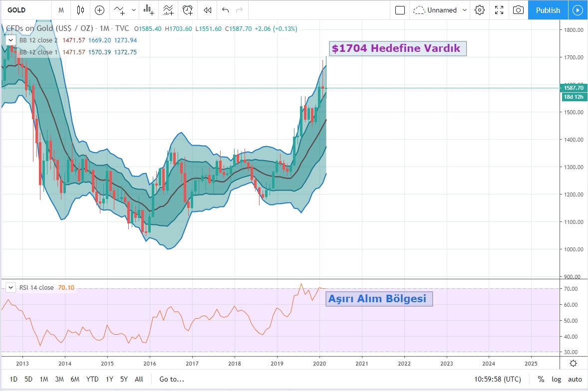Open the candlestick chart style menu
The image size is (588, 391).
point(81,10)
